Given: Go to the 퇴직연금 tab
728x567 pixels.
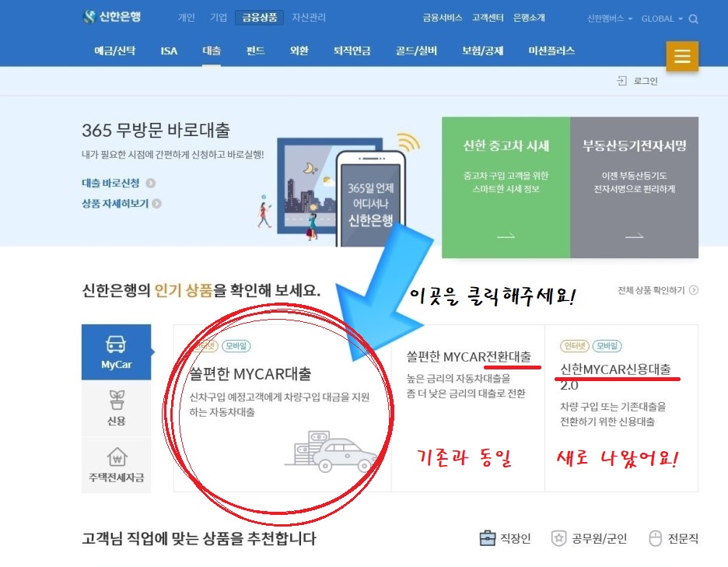Looking at the screenshot, I should [352, 51].
